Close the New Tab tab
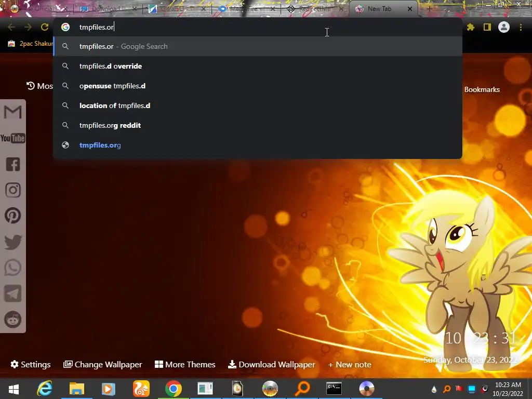 [410, 9]
